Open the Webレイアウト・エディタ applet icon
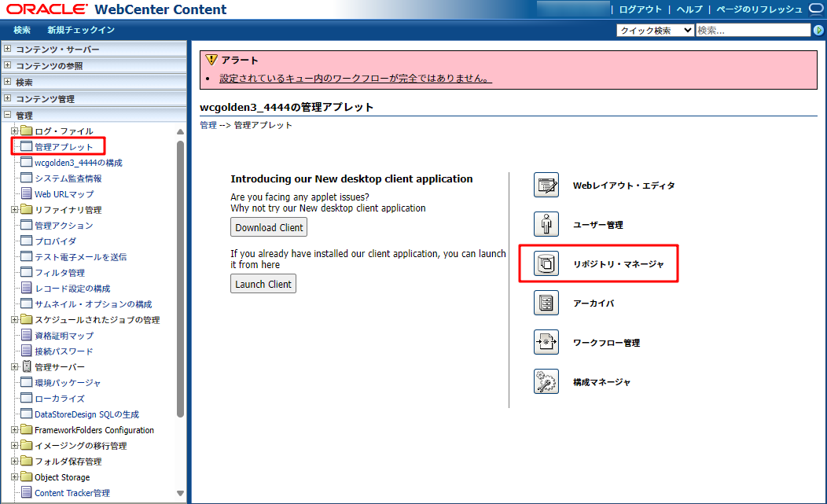This screenshot has height=504, width=827. (x=546, y=184)
